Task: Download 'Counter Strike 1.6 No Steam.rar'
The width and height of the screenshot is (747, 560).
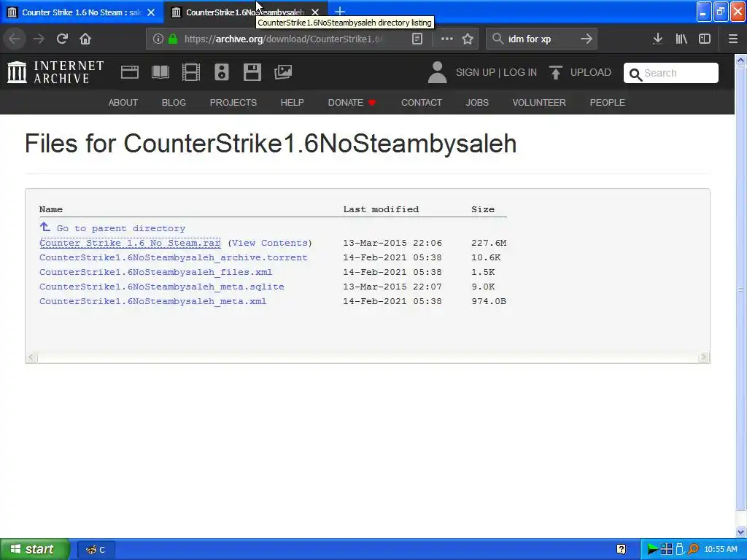Action: point(130,243)
